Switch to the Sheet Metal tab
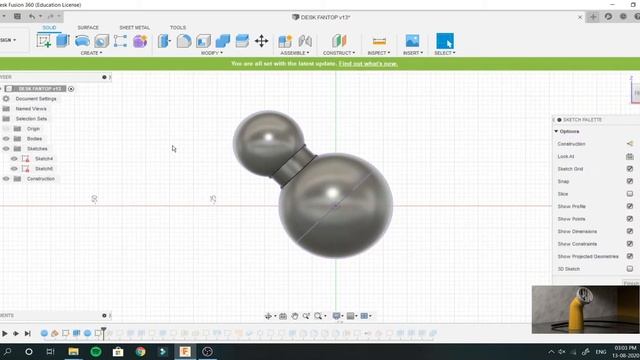Screen dimensions: 640x360 (x=134, y=27)
